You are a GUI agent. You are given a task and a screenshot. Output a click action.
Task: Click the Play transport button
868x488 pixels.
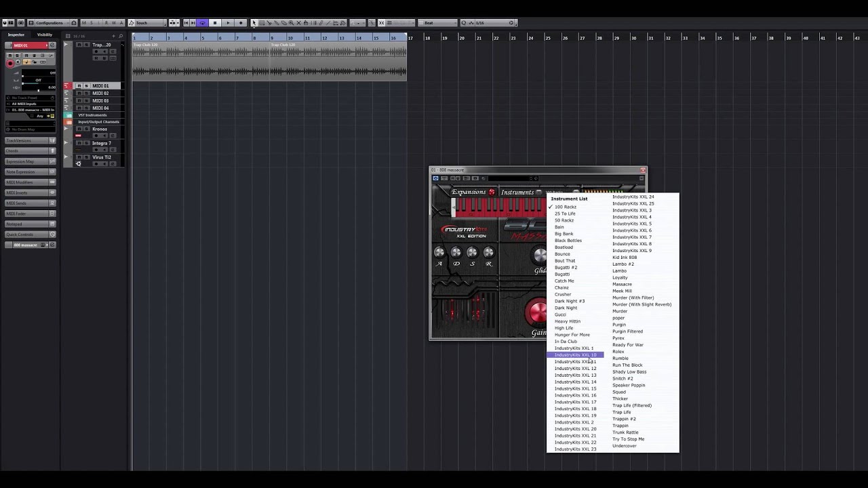228,23
